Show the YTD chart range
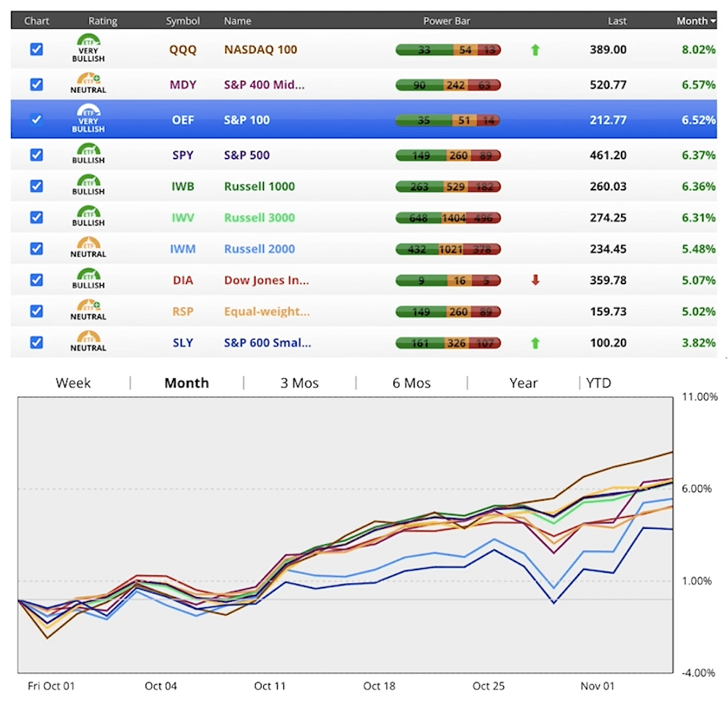 tap(598, 383)
